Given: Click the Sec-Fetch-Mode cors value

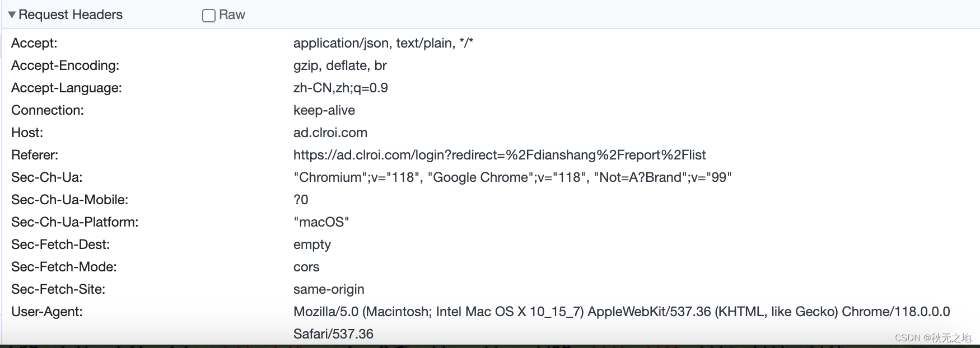Looking at the screenshot, I should point(306,267).
